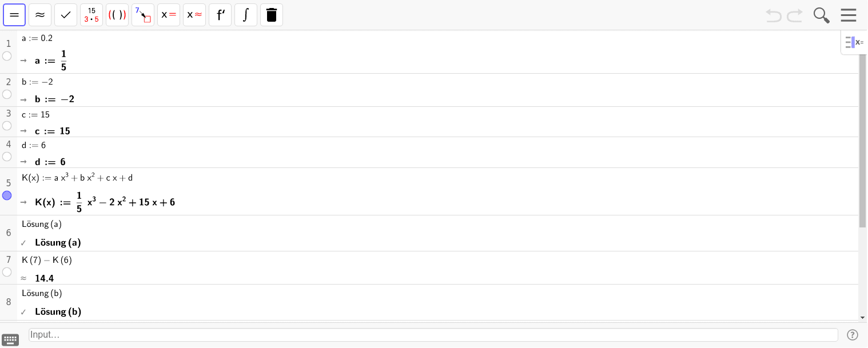868x348 pixels.
Task: Toggle visibility circle for row 7
Action: point(7,272)
